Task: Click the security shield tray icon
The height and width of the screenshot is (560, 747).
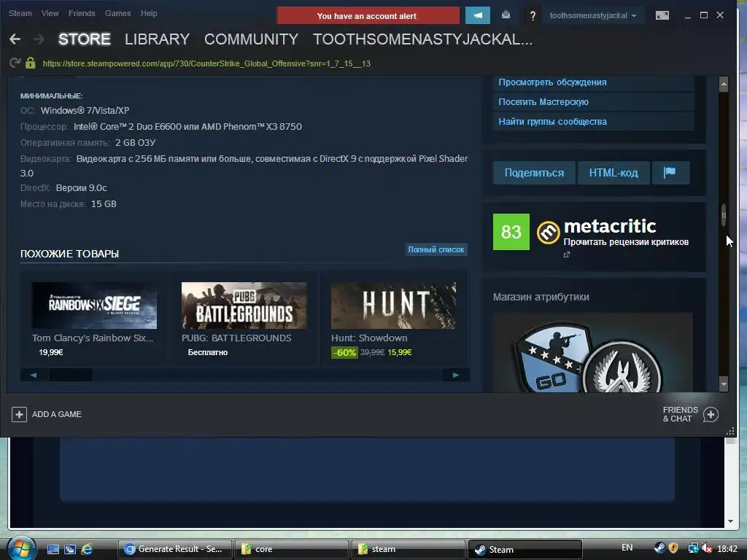Action: 673,548
